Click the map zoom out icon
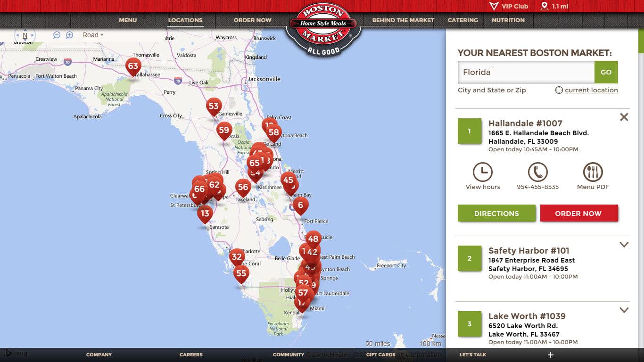This screenshot has height=362, width=644. [x=57, y=35]
